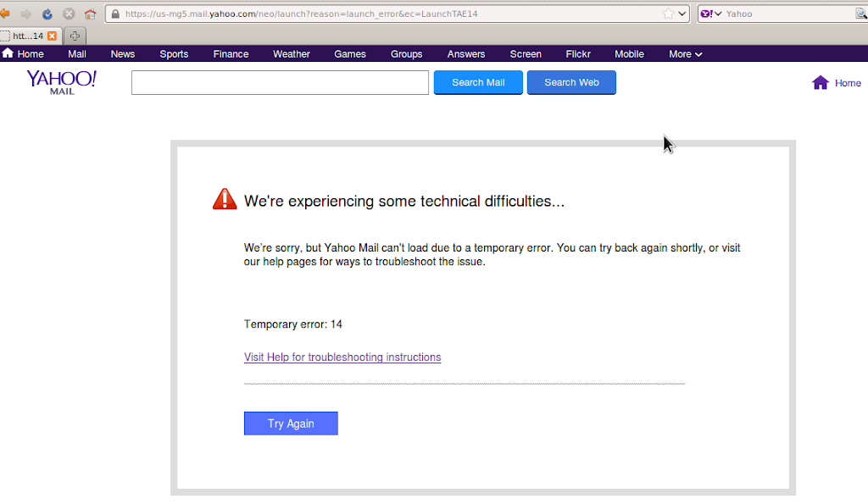Click the padlock icon in address bar
The width and height of the screenshot is (868, 504).
(x=115, y=14)
